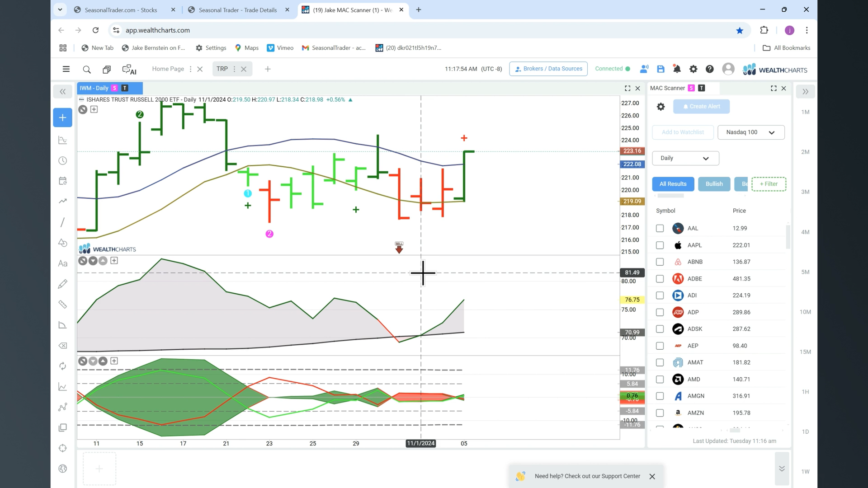This screenshot has height=488, width=868.
Task: Open the clock time tool
Action: pos(63,161)
